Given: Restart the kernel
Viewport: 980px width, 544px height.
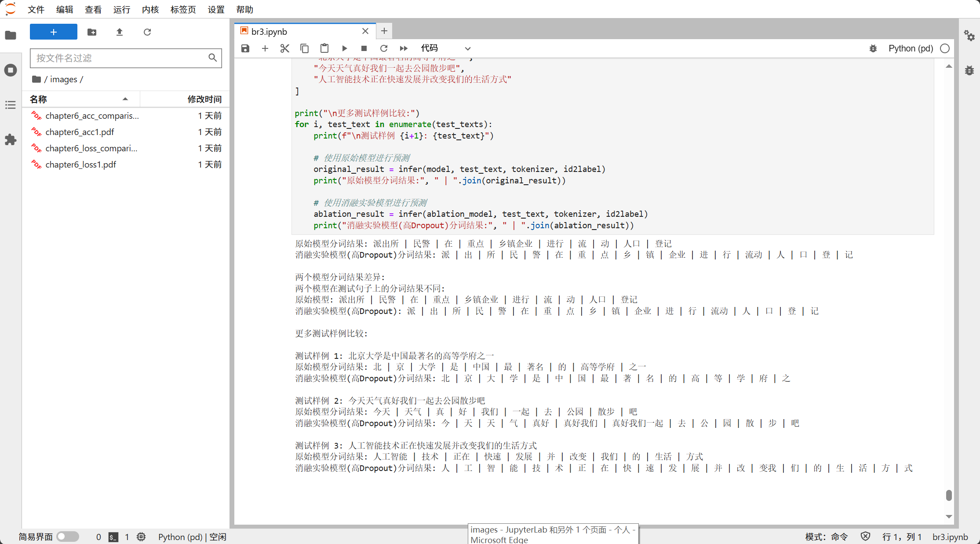Looking at the screenshot, I should click(x=384, y=48).
